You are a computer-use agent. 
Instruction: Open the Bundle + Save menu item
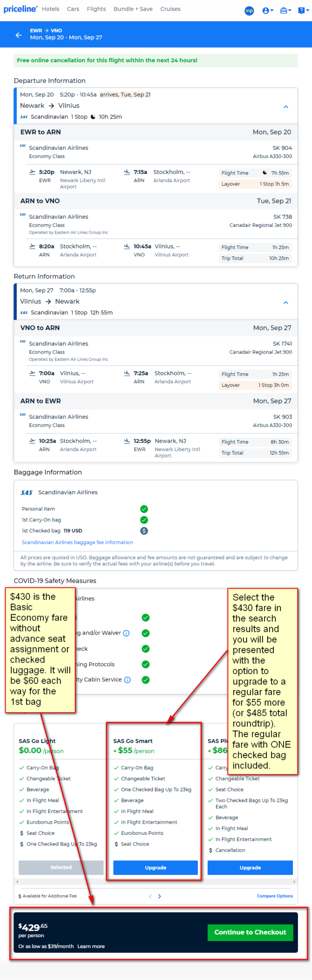point(133,9)
